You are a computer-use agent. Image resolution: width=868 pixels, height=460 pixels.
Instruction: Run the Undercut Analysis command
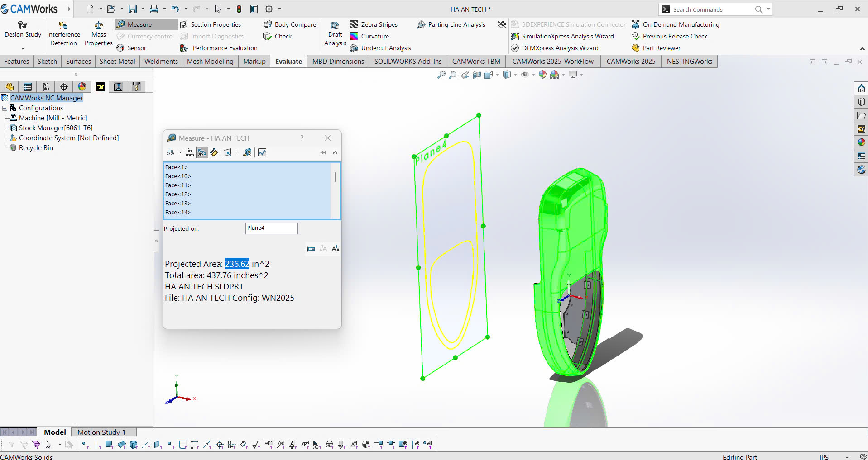[380, 48]
